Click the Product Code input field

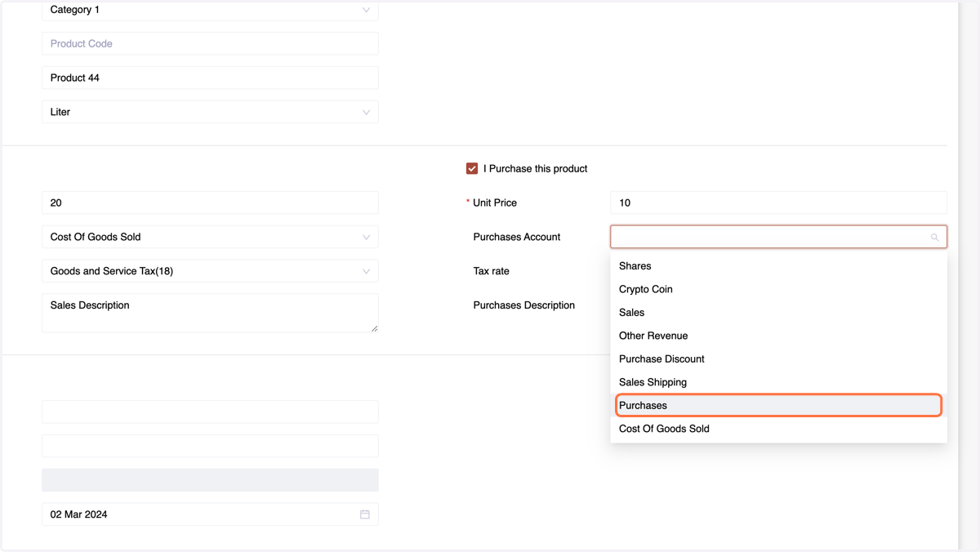tap(210, 43)
